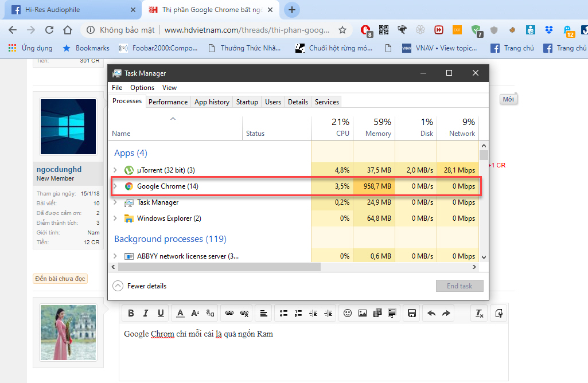Click the green shield extension with badge 7

coord(477,31)
